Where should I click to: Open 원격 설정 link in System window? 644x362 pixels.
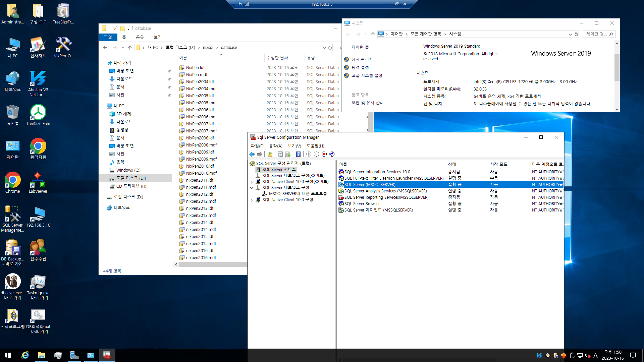tap(360, 67)
